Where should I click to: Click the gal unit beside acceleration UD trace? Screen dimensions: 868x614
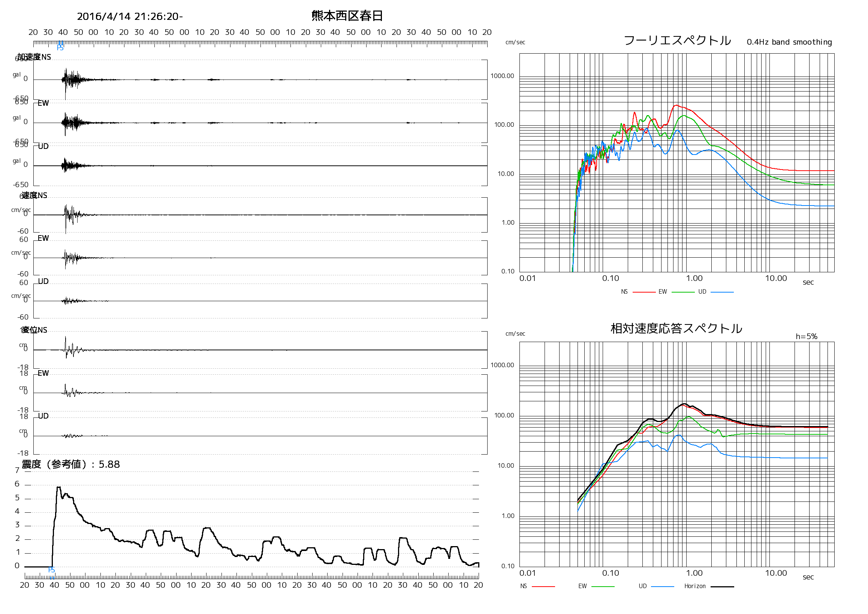tap(16, 161)
